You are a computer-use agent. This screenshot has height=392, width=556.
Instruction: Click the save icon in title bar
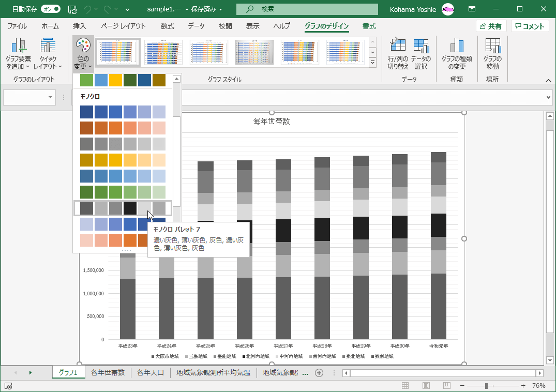point(72,9)
